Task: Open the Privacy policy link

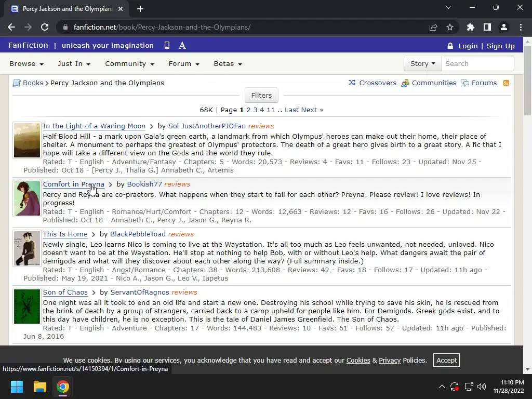Action: coord(390,361)
